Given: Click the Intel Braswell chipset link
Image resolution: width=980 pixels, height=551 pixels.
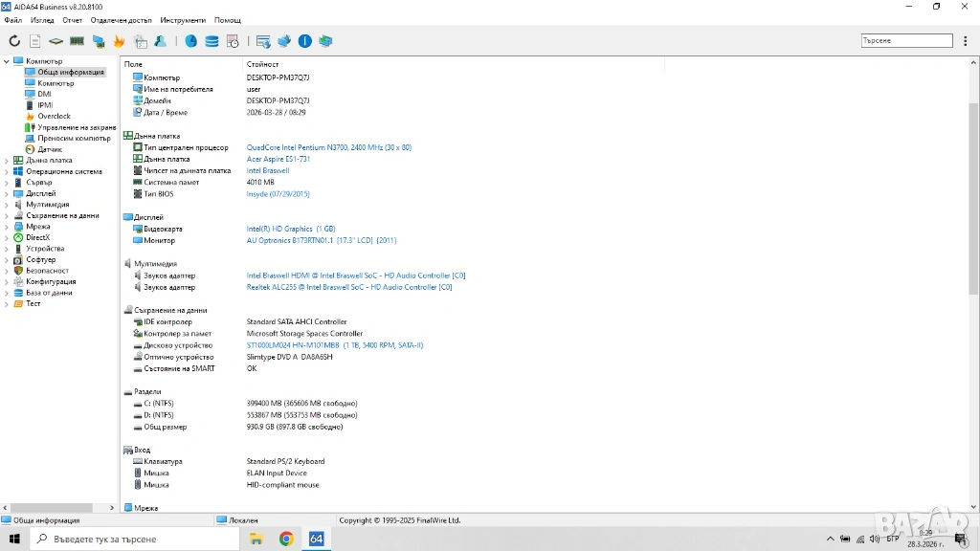Looking at the screenshot, I should click(x=267, y=170).
